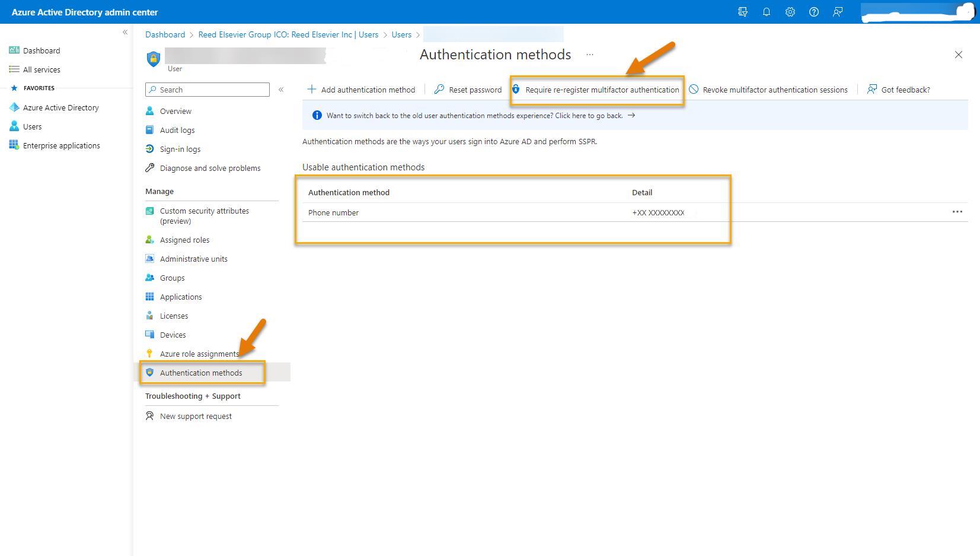Open Enterprise applications from the sidebar

click(61, 145)
